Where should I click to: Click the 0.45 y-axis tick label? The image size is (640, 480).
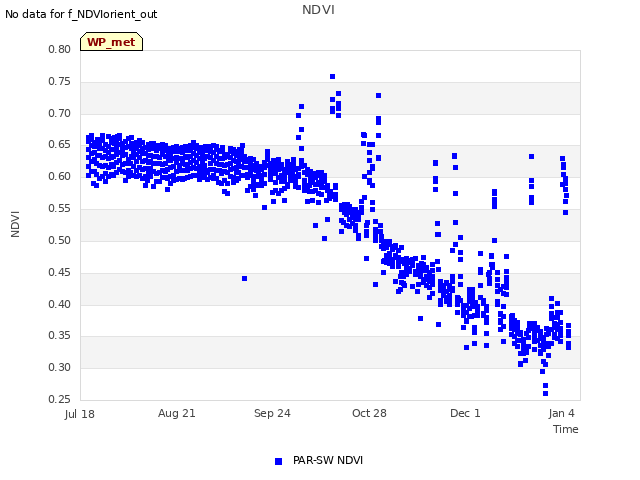(x=60, y=272)
